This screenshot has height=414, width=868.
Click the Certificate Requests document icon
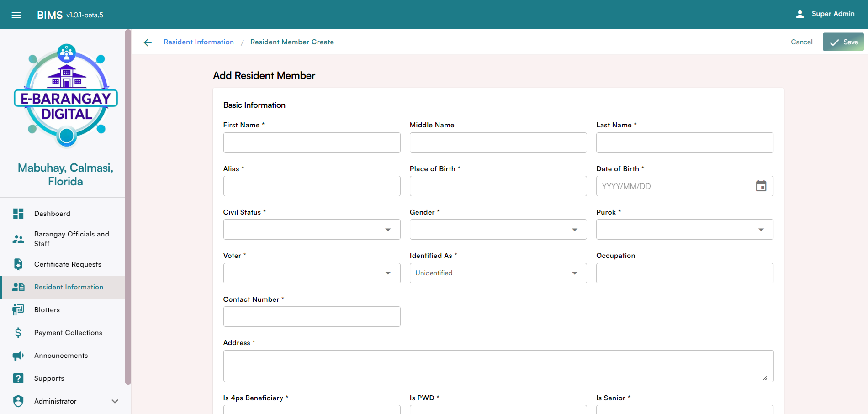click(18, 264)
